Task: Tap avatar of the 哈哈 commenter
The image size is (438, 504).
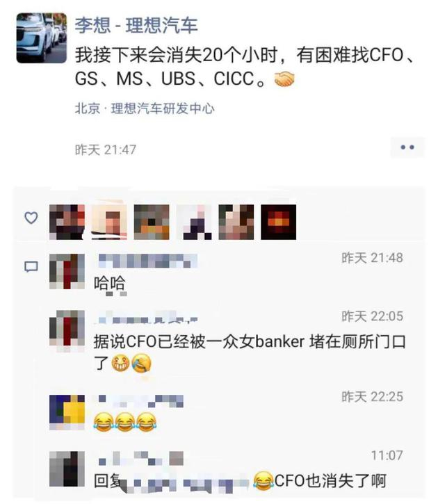Action: (x=67, y=272)
